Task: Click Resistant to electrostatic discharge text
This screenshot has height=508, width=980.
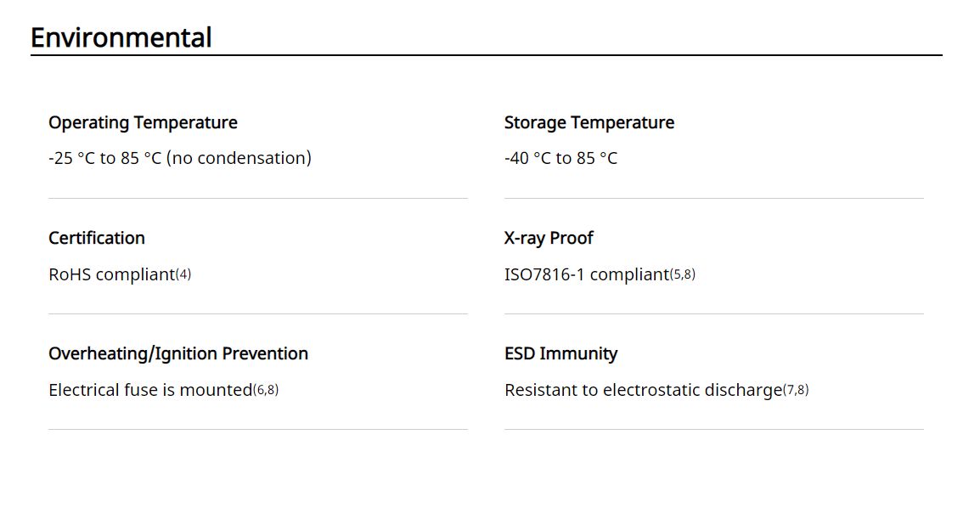Action: point(643,390)
